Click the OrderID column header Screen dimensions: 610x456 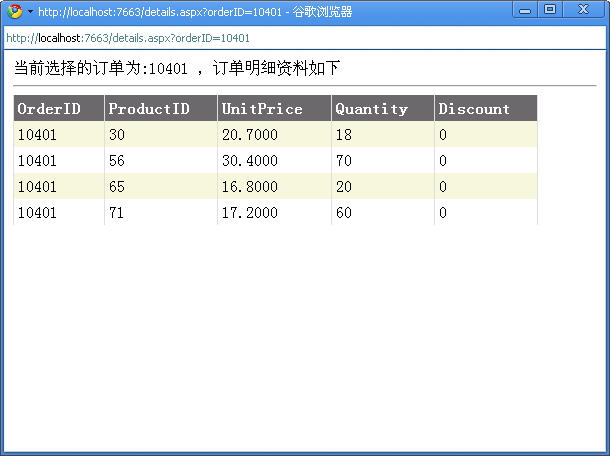tap(49, 109)
